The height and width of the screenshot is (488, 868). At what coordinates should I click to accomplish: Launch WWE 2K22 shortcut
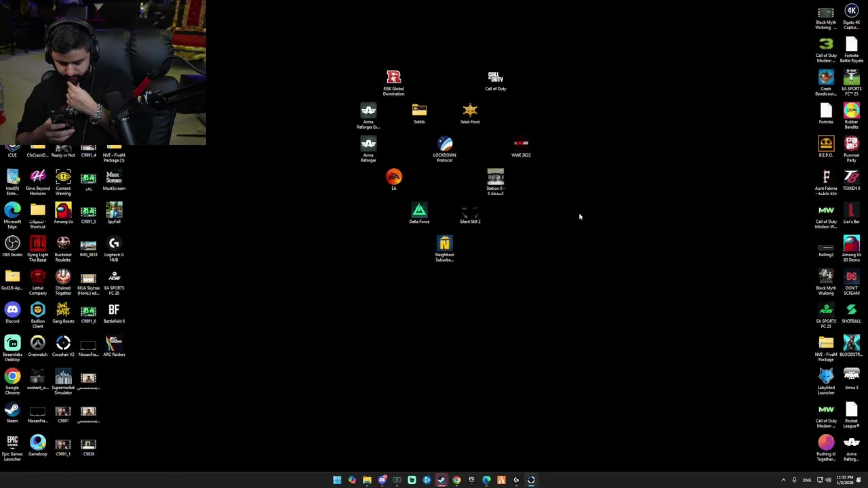(x=521, y=146)
